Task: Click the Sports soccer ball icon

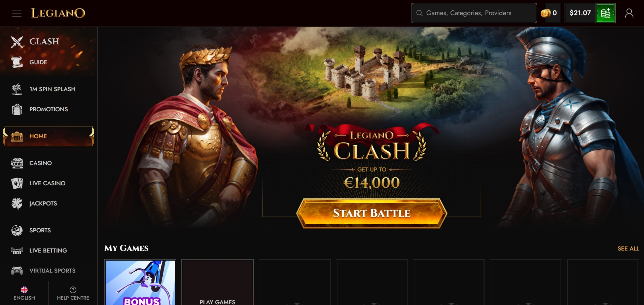Action: 17,230
